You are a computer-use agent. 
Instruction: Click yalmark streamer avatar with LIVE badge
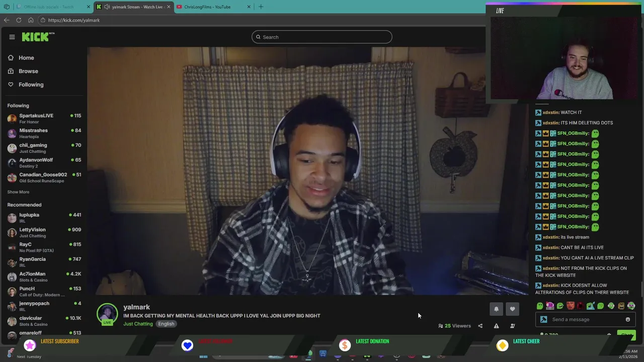107,314
